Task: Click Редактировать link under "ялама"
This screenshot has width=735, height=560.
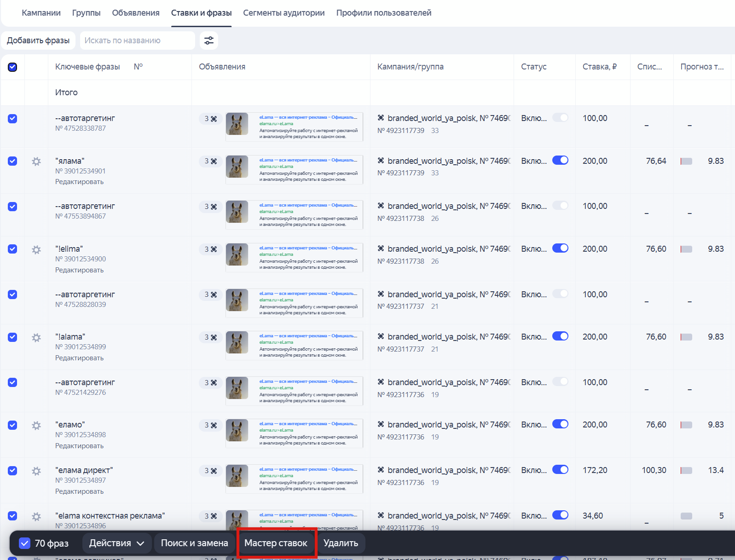Action: [x=79, y=182]
